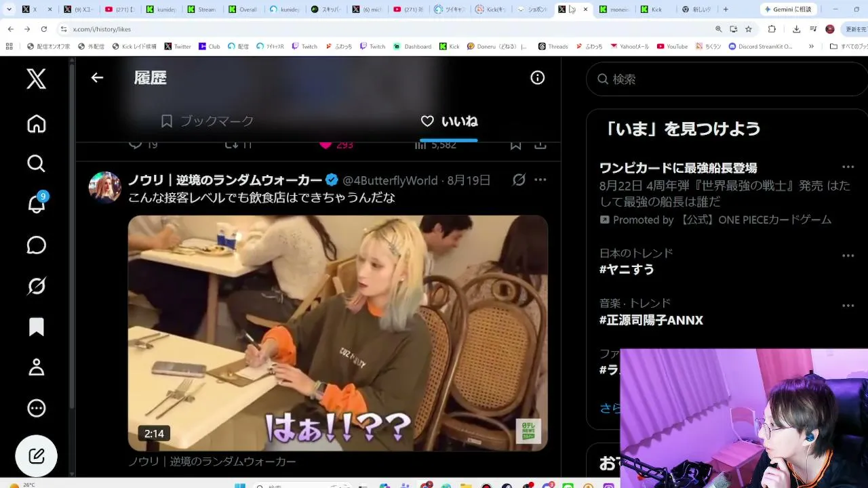Open ノウリ caption link below video
Image resolution: width=868 pixels, height=488 pixels.
(212, 462)
